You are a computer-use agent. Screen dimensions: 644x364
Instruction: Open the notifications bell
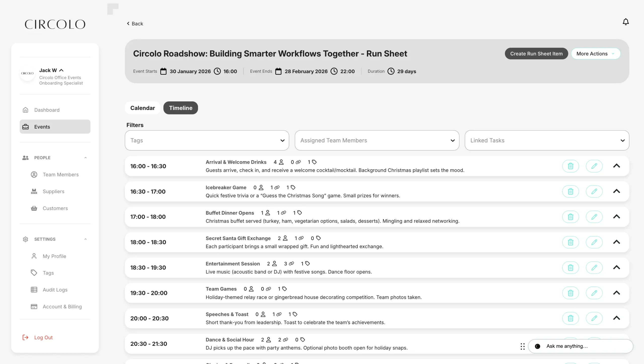pyautogui.click(x=626, y=22)
